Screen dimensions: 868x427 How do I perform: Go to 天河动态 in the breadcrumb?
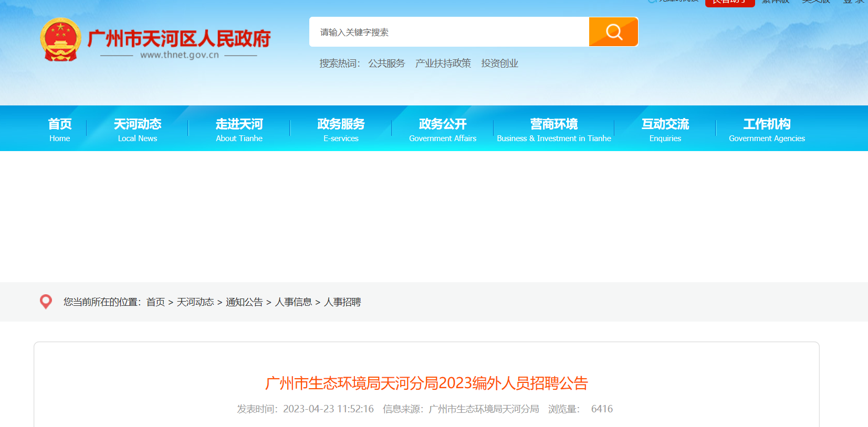[x=195, y=302]
